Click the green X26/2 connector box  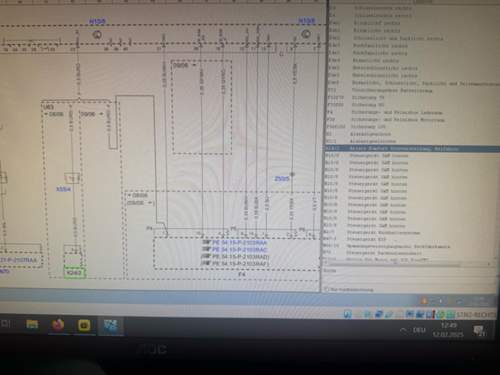tap(75, 272)
